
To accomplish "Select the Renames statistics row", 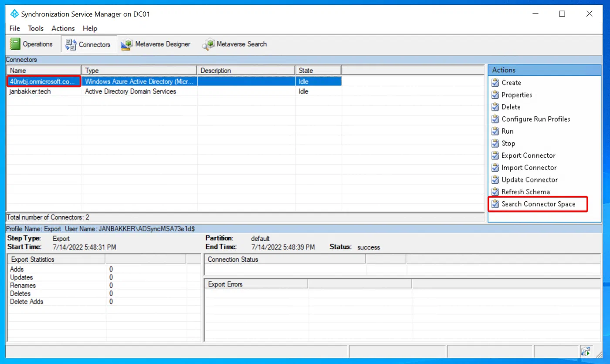I will tap(104, 286).
